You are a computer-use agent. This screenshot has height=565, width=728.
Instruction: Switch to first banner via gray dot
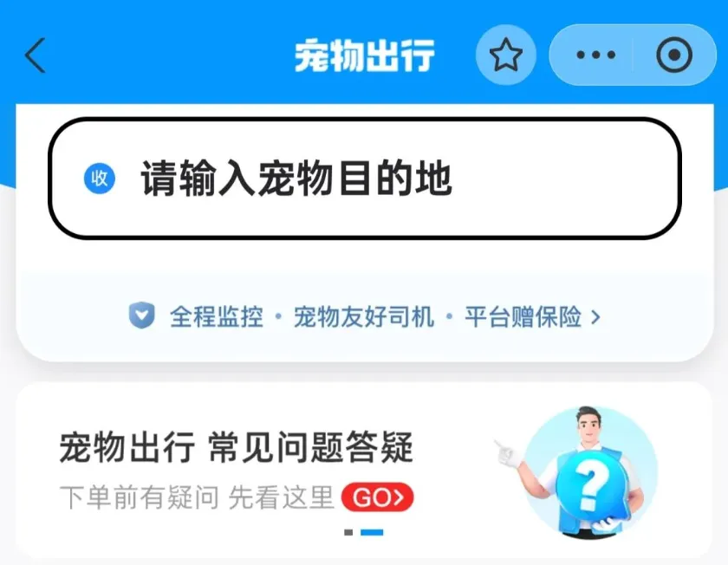[x=348, y=532]
